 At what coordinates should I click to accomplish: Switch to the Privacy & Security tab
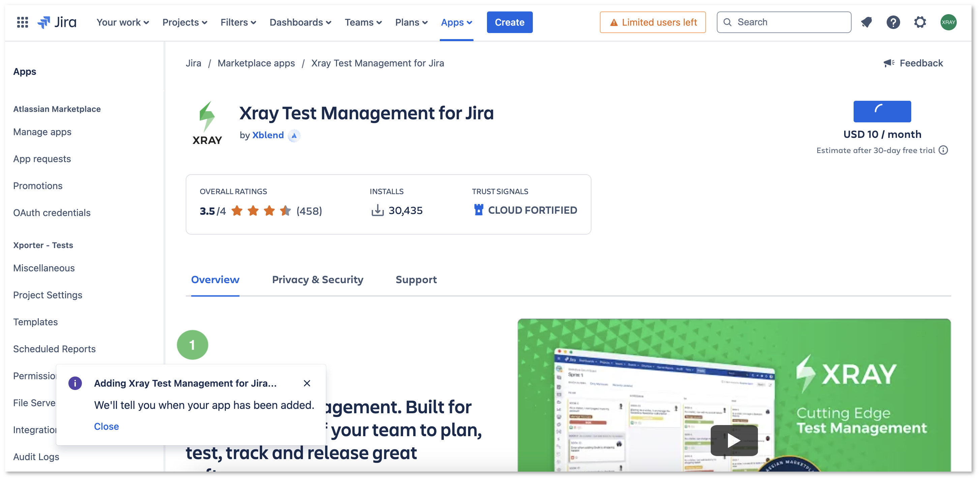(318, 279)
